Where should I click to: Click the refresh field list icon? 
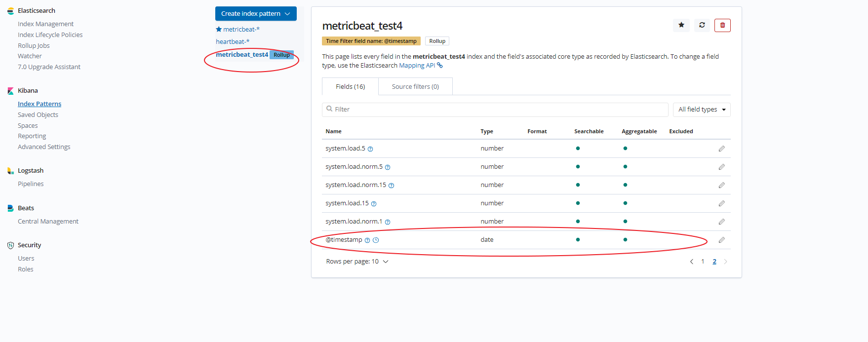[x=702, y=25]
